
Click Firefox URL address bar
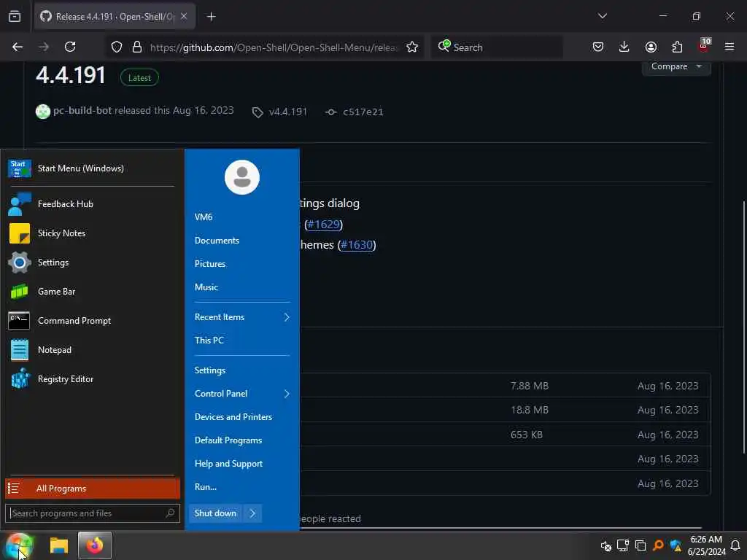tap(274, 47)
